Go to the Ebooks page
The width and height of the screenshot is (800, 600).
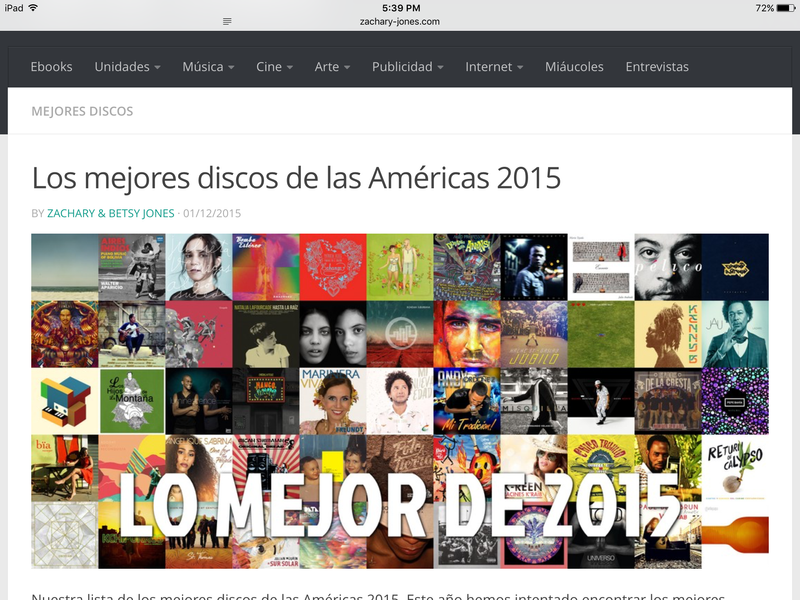click(52, 67)
